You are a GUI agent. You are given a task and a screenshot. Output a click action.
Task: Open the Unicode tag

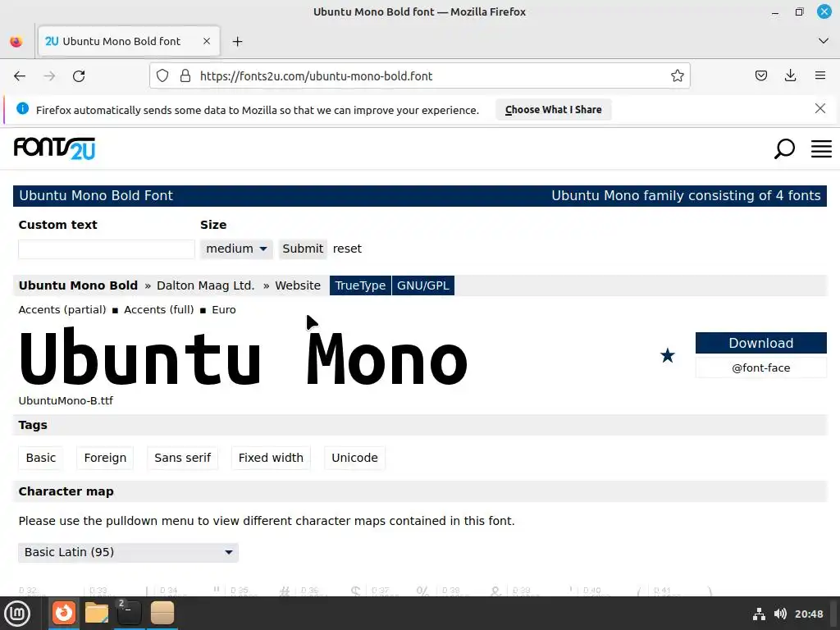pos(354,458)
